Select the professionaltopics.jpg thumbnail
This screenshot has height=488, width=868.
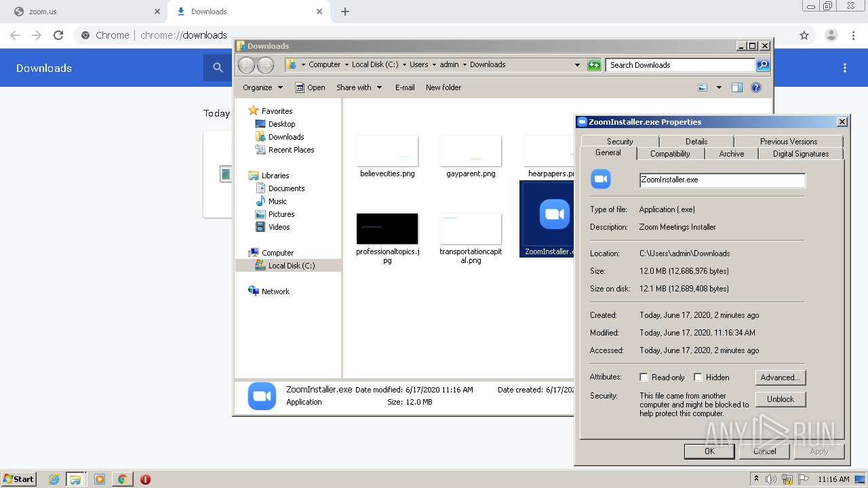pos(387,229)
